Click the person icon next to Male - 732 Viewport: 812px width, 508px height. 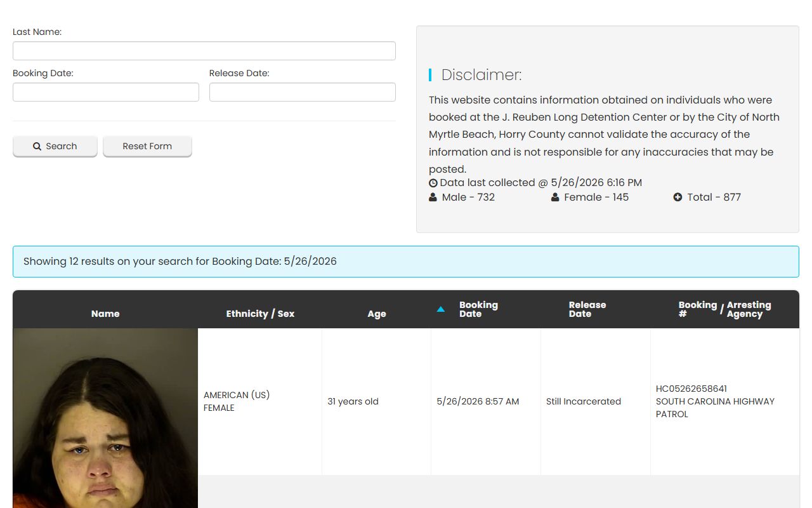coord(433,197)
